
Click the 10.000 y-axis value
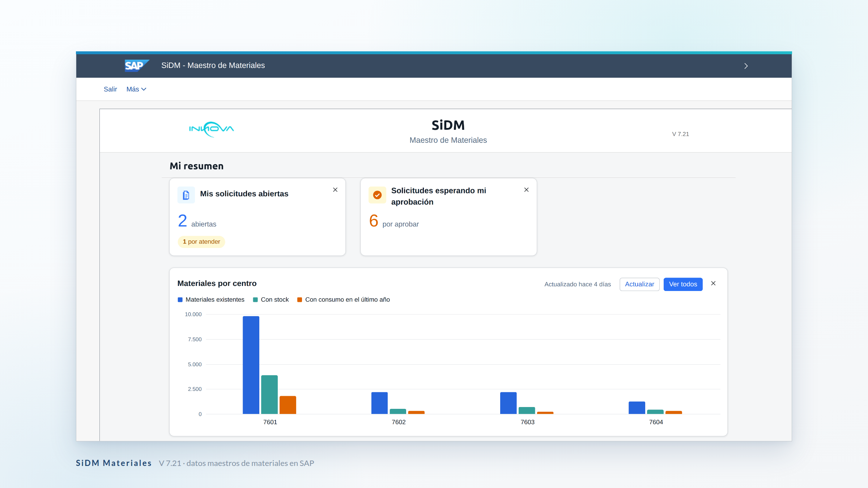(x=193, y=314)
